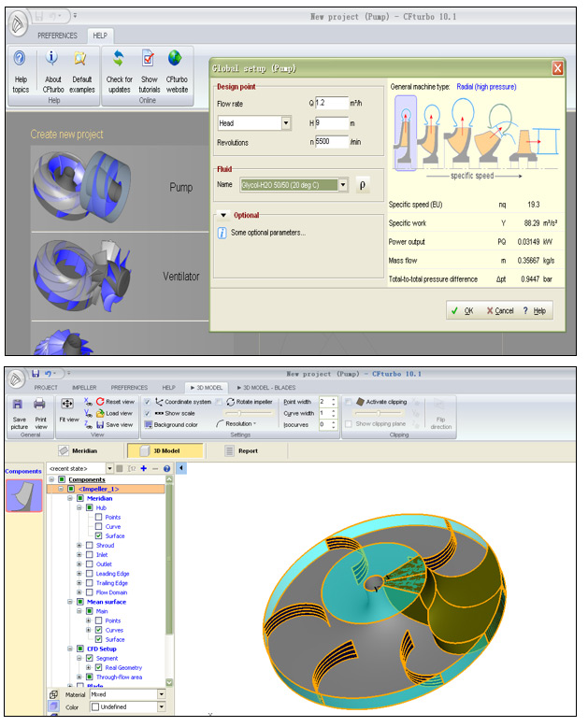Toggle Show scale checkbox
Image resolution: width=588 pixels, height=727 pixels.
(x=147, y=413)
